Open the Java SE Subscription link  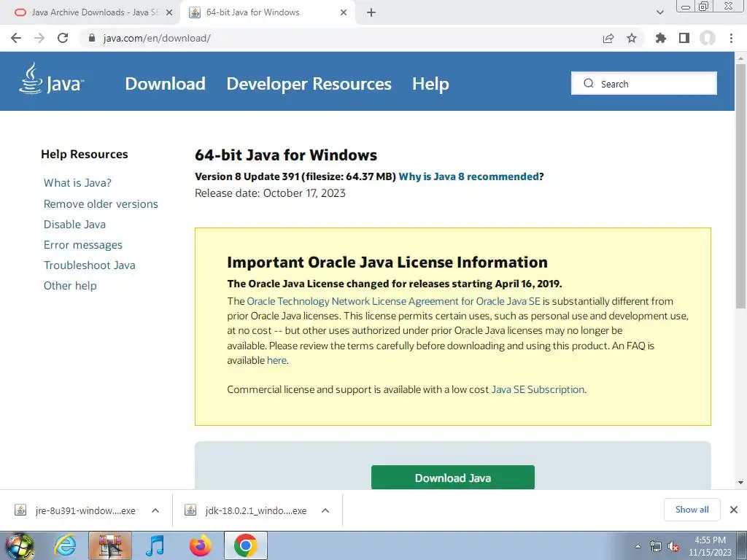click(x=538, y=389)
